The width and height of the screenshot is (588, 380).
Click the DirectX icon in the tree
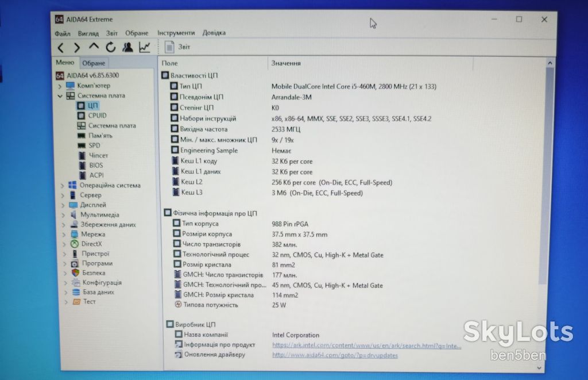(x=75, y=244)
